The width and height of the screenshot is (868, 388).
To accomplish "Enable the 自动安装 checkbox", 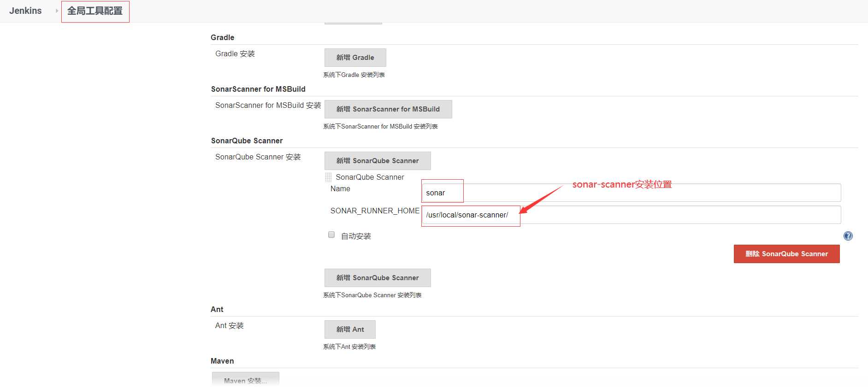I will click(x=331, y=235).
